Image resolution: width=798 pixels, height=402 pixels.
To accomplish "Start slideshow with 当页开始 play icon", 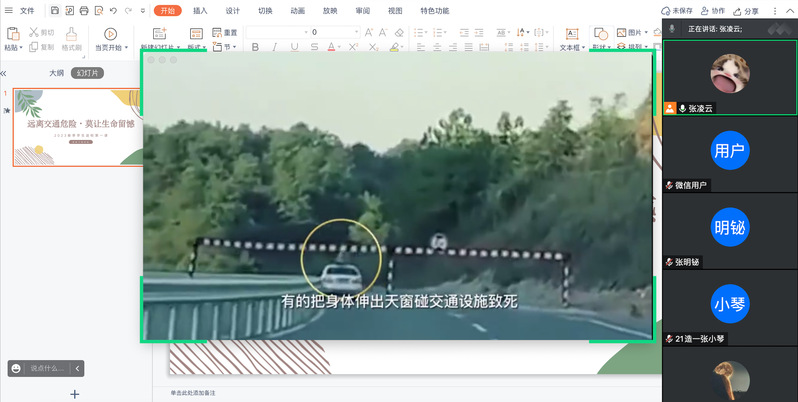I will tap(110, 33).
